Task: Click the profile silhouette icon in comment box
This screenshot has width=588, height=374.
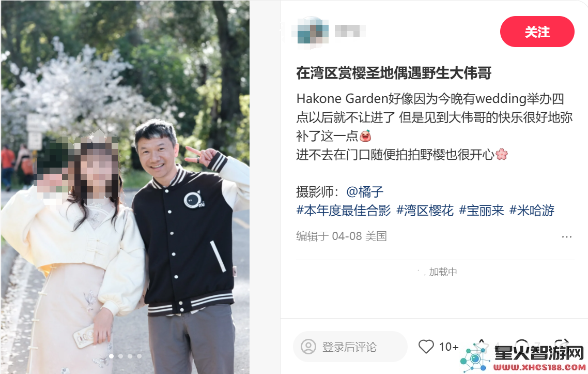Action: (x=308, y=347)
